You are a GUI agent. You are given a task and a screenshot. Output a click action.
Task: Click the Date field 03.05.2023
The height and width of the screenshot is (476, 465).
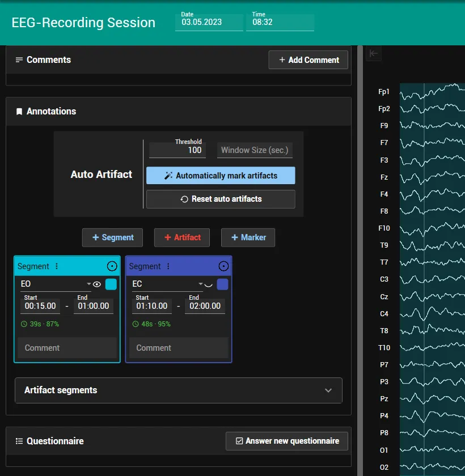[209, 22]
